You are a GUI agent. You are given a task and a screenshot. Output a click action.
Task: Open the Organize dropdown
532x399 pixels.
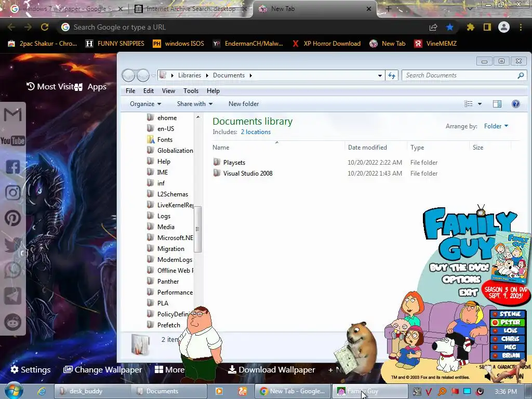pos(145,104)
